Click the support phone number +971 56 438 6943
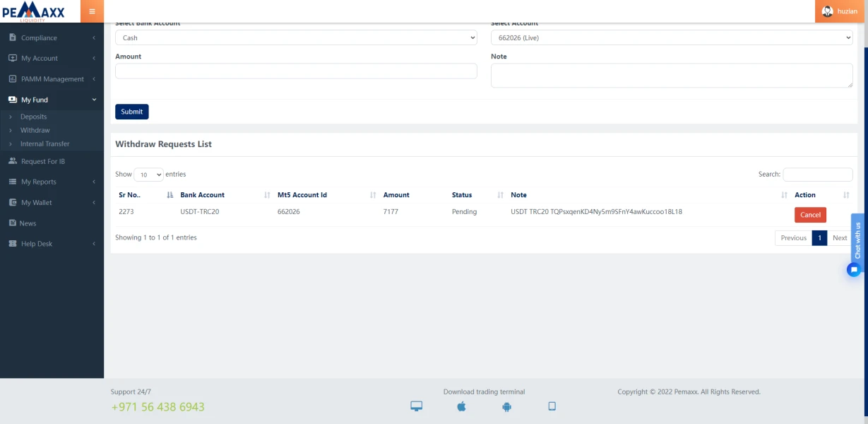The image size is (868, 424). pos(157,407)
